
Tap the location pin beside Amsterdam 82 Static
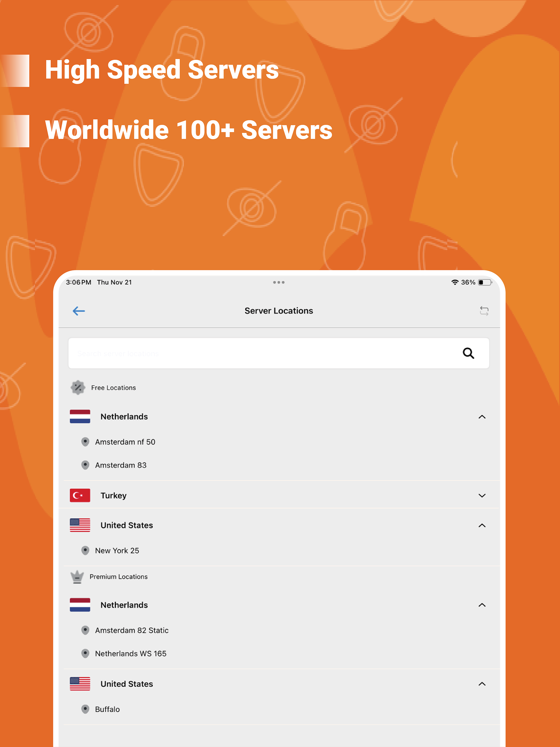[x=86, y=630]
